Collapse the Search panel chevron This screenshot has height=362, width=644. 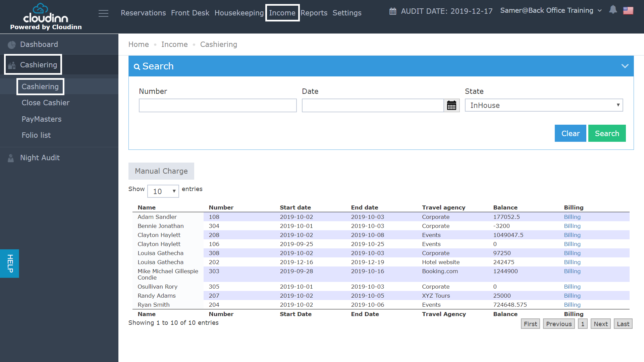click(x=625, y=66)
